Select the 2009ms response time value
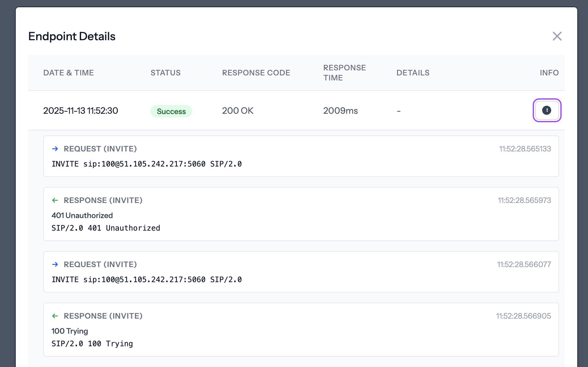The height and width of the screenshot is (367, 588). (x=340, y=111)
